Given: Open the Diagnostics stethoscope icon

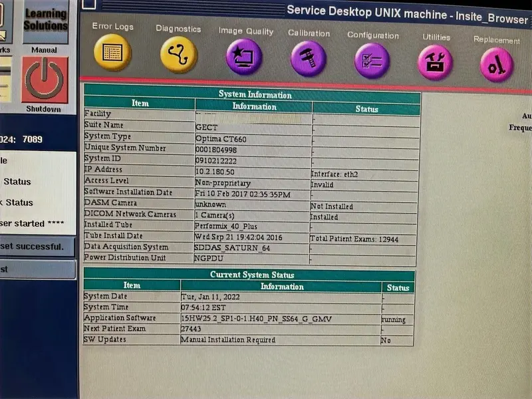Looking at the screenshot, I should click(x=178, y=55).
